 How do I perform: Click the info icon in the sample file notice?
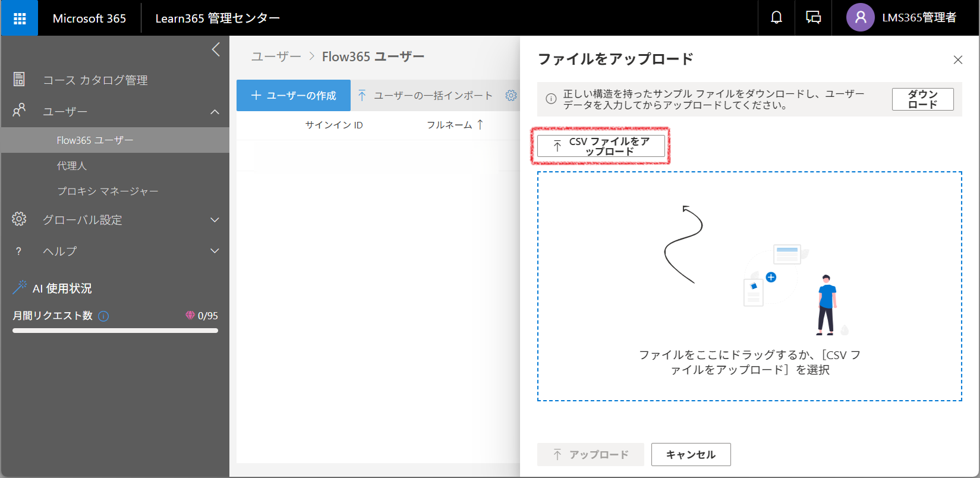pyautogui.click(x=551, y=99)
